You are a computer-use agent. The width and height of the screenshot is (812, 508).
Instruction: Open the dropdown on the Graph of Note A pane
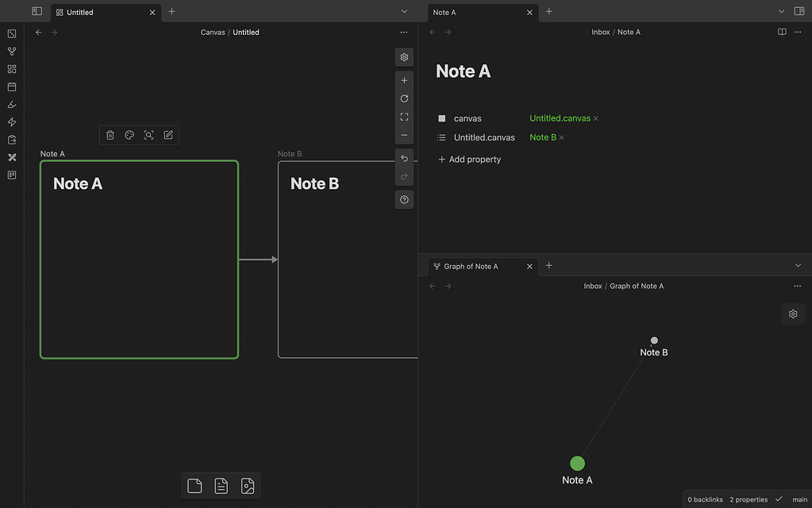pos(799,265)
